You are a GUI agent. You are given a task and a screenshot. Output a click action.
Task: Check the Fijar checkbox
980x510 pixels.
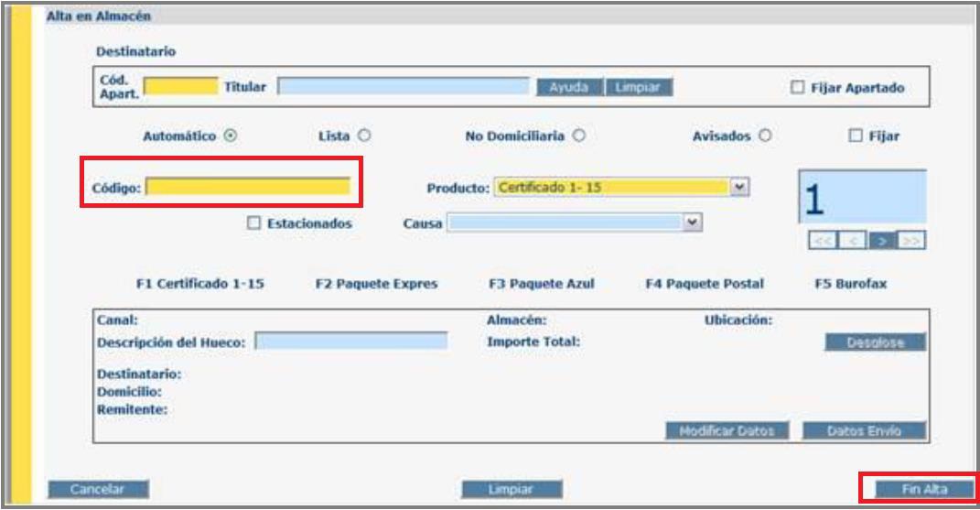pyautogui.click(x=855, y=136)
